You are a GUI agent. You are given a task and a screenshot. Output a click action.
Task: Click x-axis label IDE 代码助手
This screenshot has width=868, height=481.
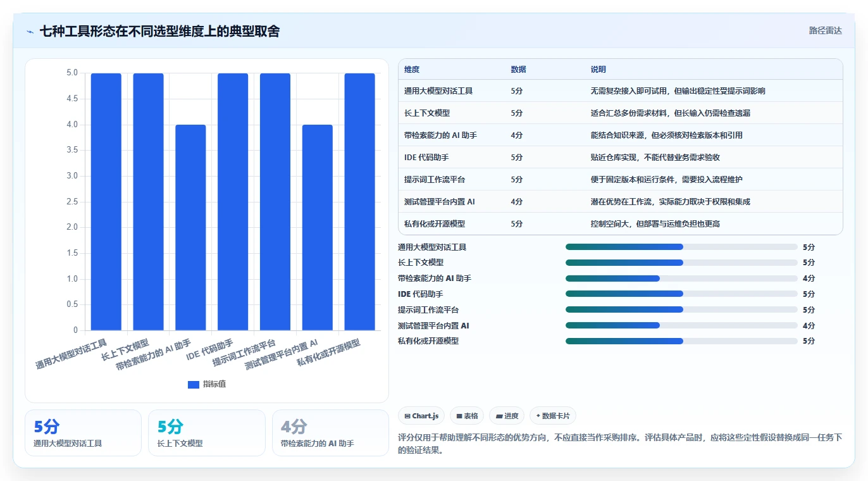point(210,350)
